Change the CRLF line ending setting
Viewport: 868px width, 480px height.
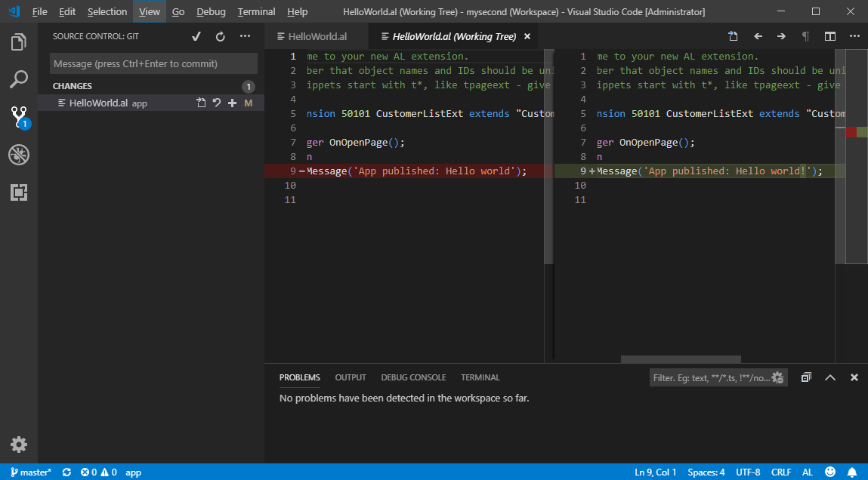pyautogui.click(x=781, y=472)
